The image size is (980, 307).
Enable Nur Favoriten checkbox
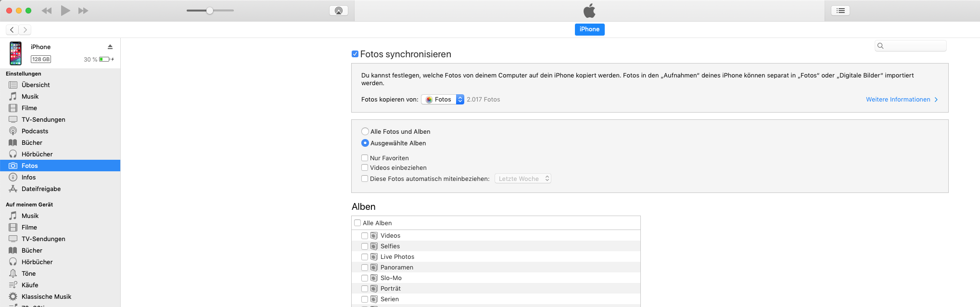(x=365, y=158)
